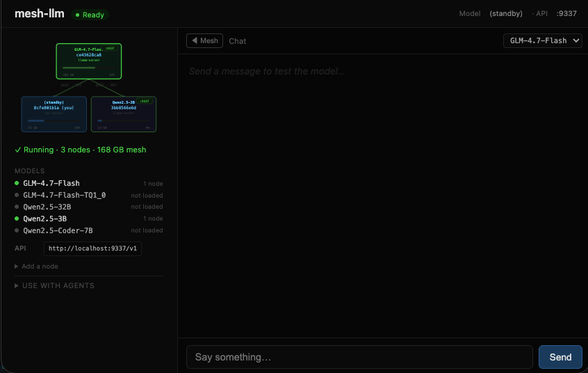Select Qwen2.5-Coder-7B in the models list
The height and width of the screenshot is (373, 588).
(x=58, y=231)
